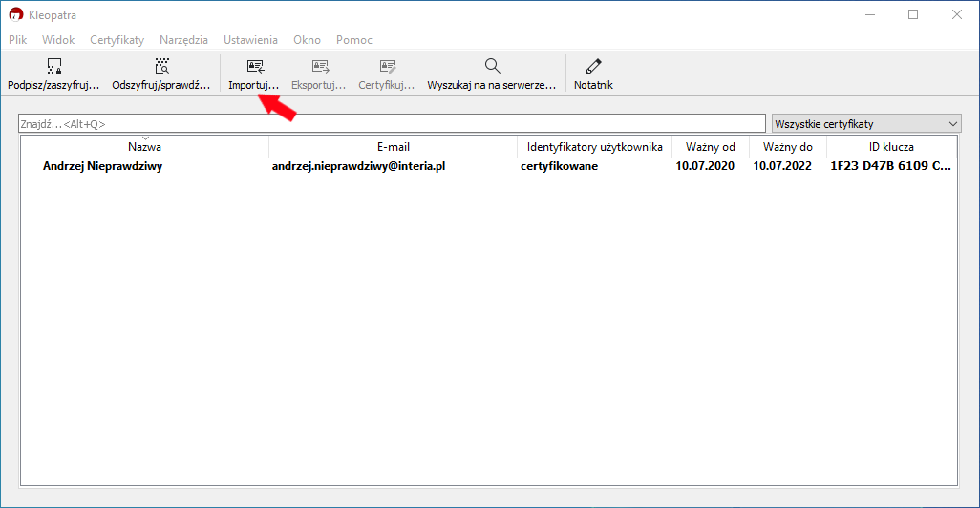980x508 pixels.
Task: Click the 10.07.2022 expiry date
Action: [782, 166]
